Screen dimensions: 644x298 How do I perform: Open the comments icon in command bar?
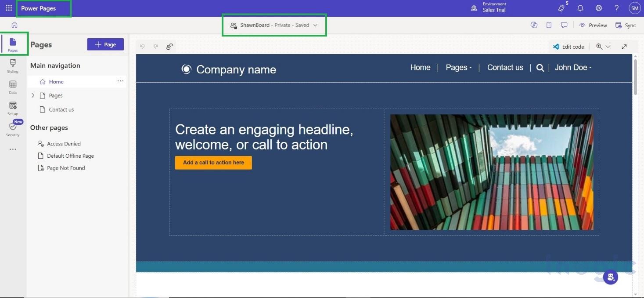click(564, 25)
